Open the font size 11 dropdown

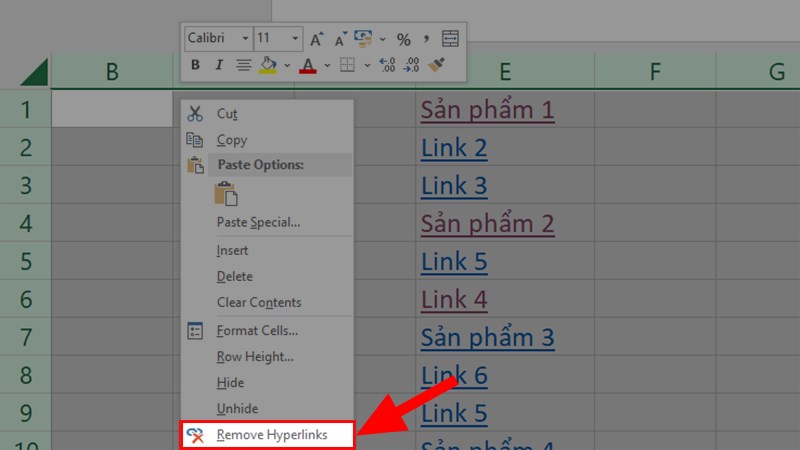click(295, 39)
